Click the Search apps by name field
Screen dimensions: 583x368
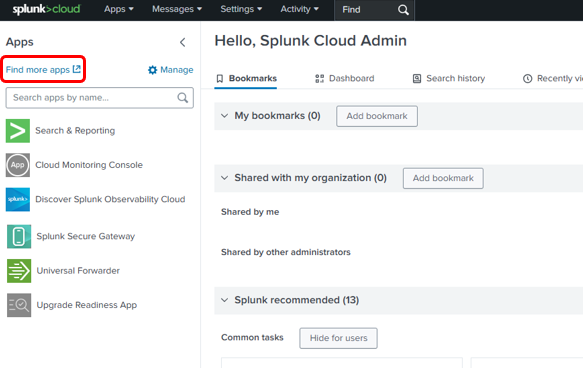tap(99, 98)
